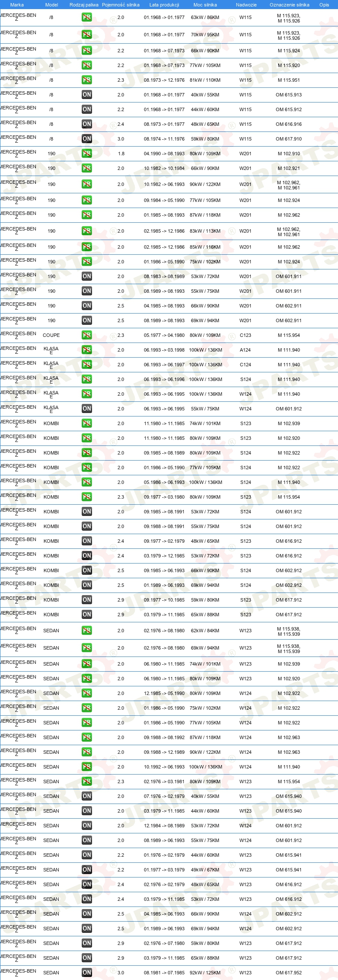Select production years 08.1974 -> 11.1976
The height and width of the screenshot is (980, 338).
pos(164,139)
